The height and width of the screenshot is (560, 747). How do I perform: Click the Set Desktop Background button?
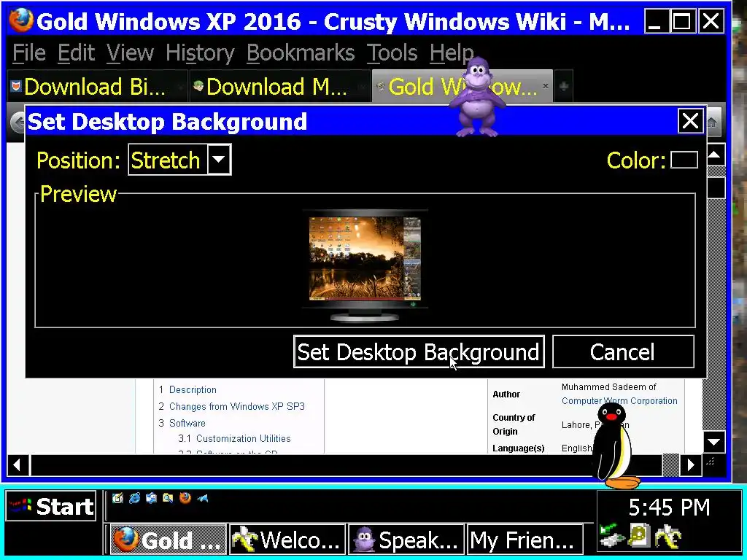[x=419, y=351]
